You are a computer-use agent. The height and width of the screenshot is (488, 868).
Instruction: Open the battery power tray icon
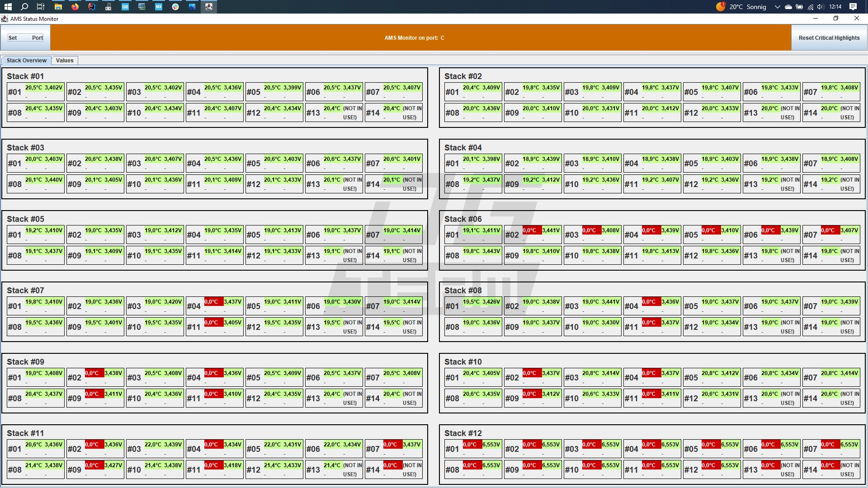799,7
